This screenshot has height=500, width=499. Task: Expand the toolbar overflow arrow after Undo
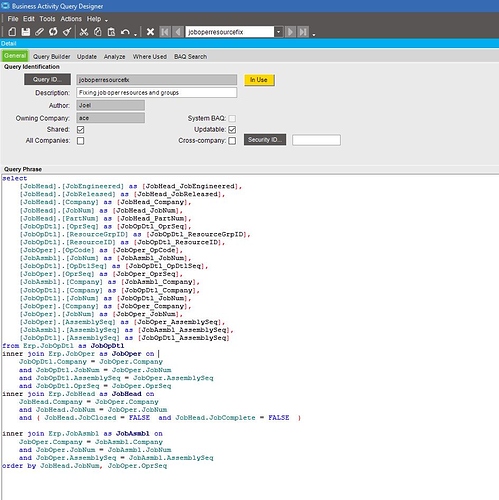[x=135, y=34]
